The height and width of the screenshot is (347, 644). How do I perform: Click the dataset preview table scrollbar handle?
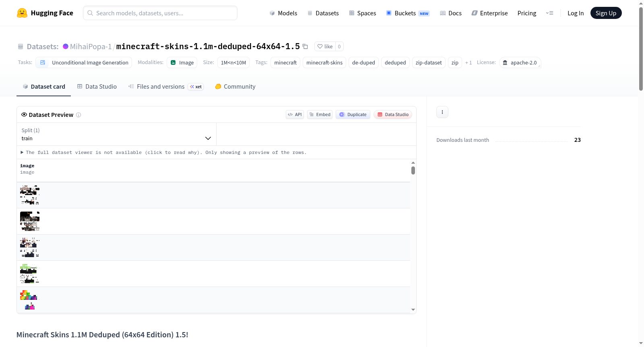tap(413, 170)
